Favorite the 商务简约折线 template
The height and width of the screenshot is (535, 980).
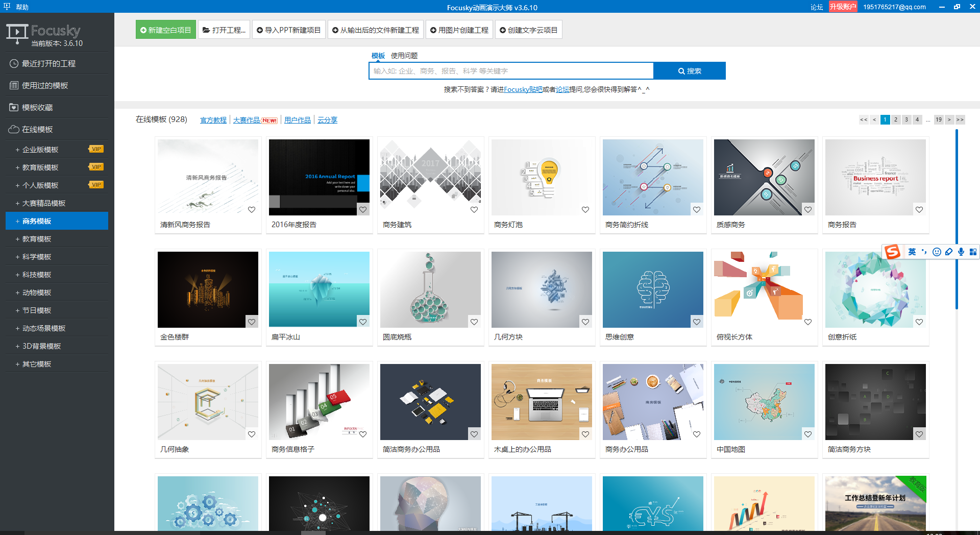coord(697,209)
